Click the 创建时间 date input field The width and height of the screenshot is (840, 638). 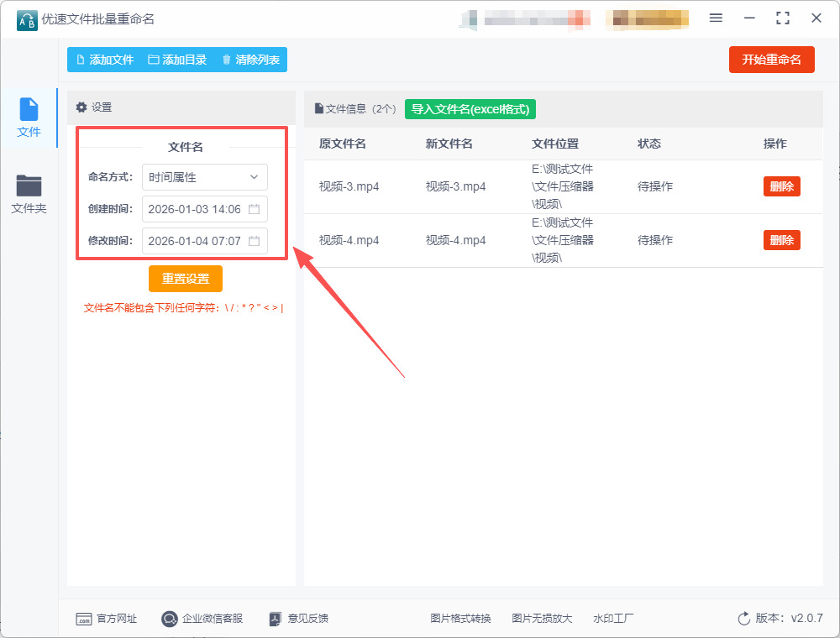click(x=205, y=209)
